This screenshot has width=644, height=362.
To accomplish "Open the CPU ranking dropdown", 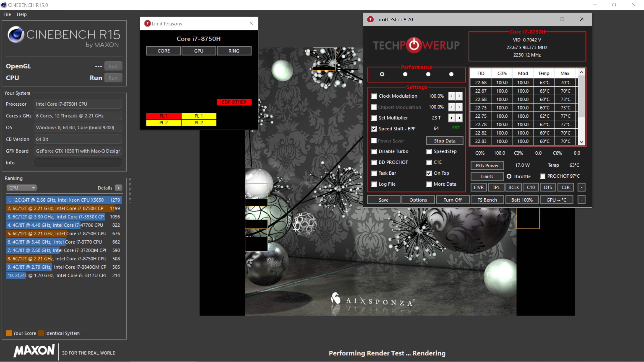I will pyautogui.click(x=21, y=188).
